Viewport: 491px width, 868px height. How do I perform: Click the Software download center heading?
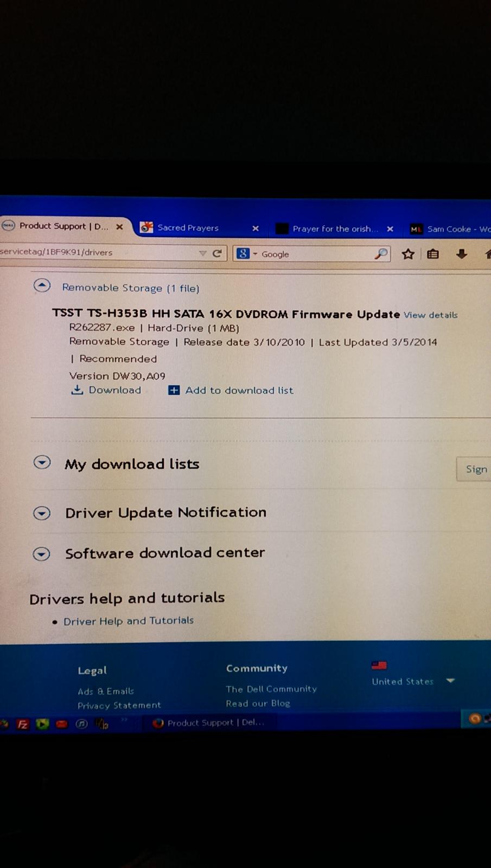[x=165, y=553]
